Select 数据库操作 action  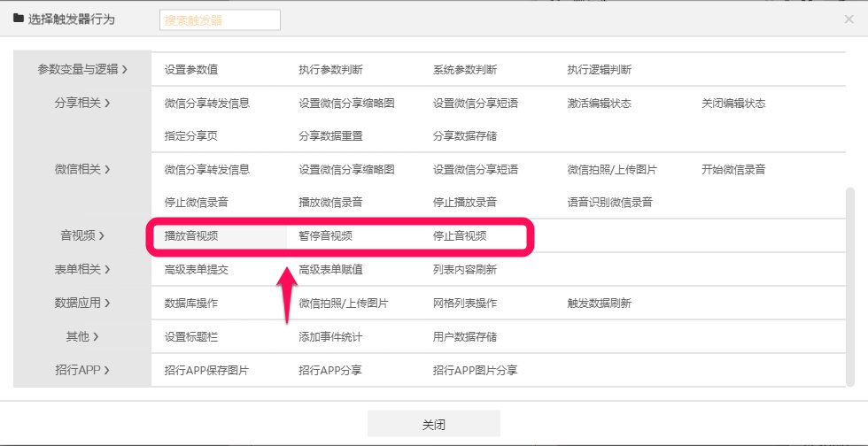191,303
